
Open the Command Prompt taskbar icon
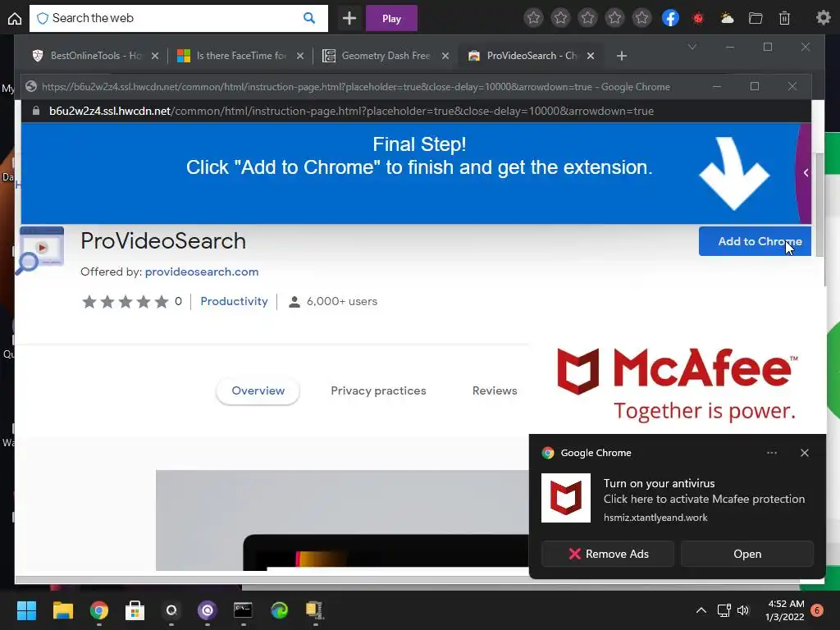[243, 609]
